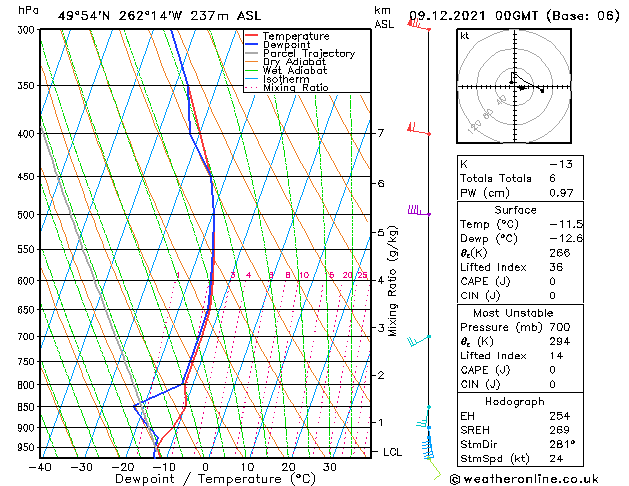
Task: Click the 'km ASL' axis label
Action: coord(384,17)
